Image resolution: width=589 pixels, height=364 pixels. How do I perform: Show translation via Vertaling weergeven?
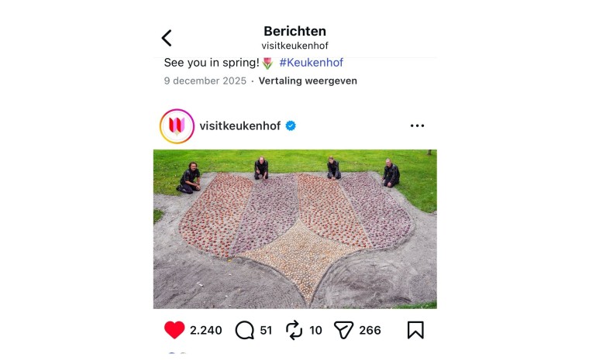pyautogui.click(x=308, y=81)
